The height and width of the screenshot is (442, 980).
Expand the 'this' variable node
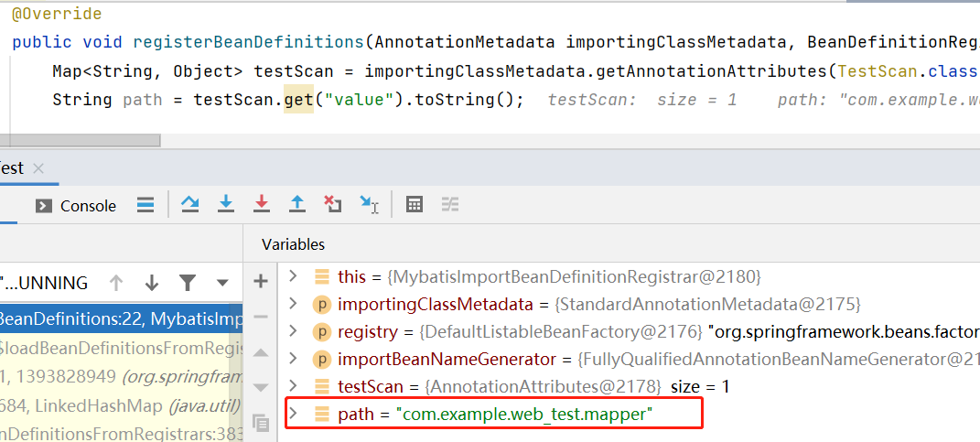point(293,276)
